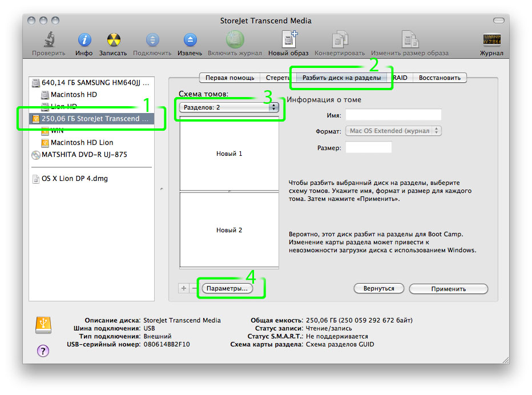The image size is (532, 395).
Task: Select the Новый 2 partition block
Action: [229, 230]
